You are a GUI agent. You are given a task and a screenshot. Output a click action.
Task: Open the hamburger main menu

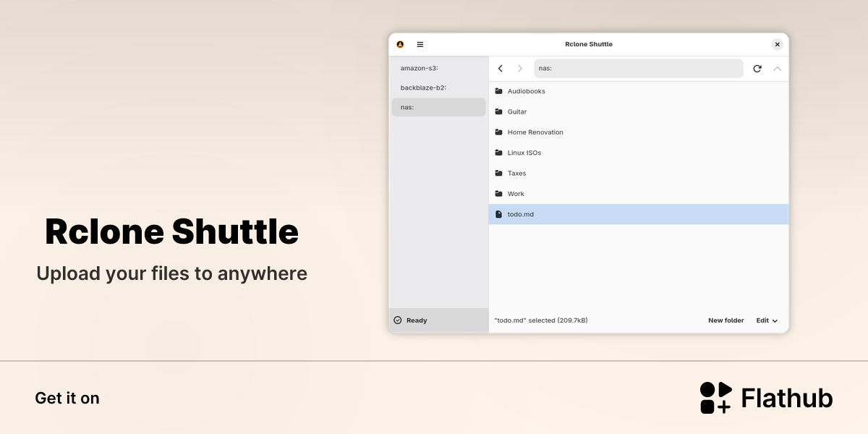coord(420,44)
